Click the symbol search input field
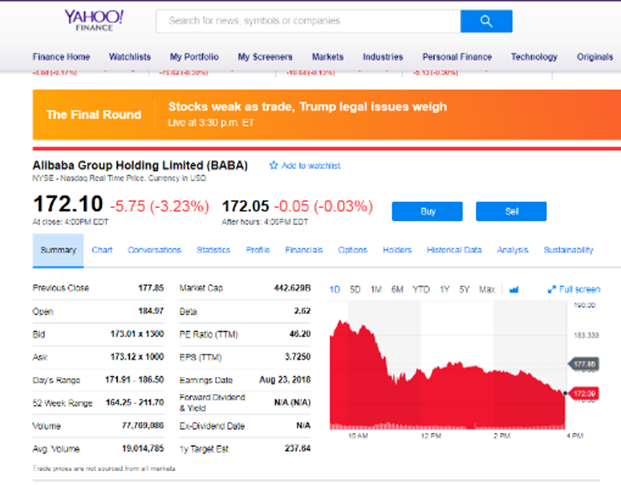621x485 pixels. pyautogui.click(x=308, y=21)
